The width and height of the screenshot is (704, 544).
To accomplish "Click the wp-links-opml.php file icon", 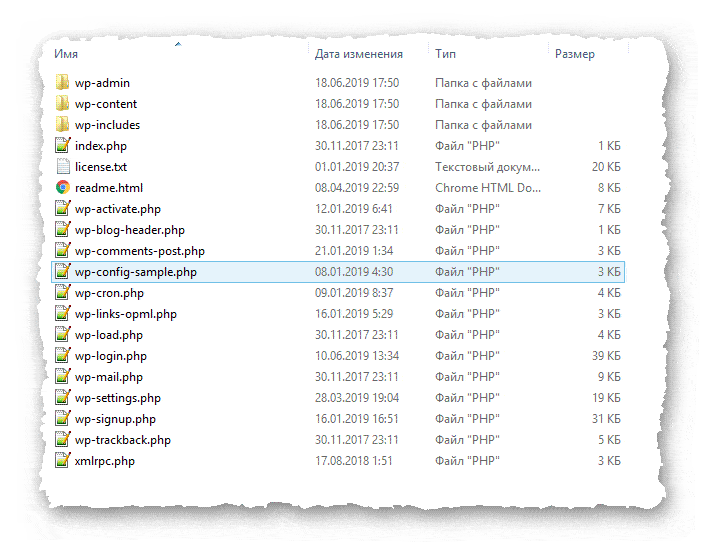I will click(63, 313).
